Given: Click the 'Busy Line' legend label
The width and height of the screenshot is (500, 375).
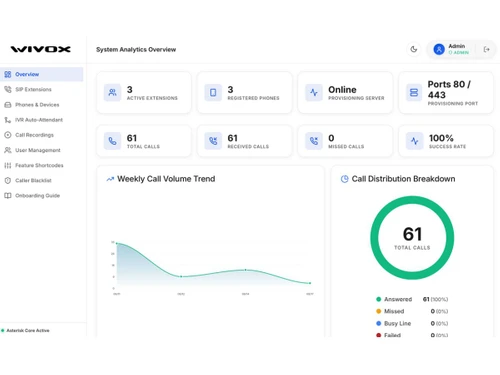Looking at the screenshot, I should pyautogui.click(x=397, y=323).
